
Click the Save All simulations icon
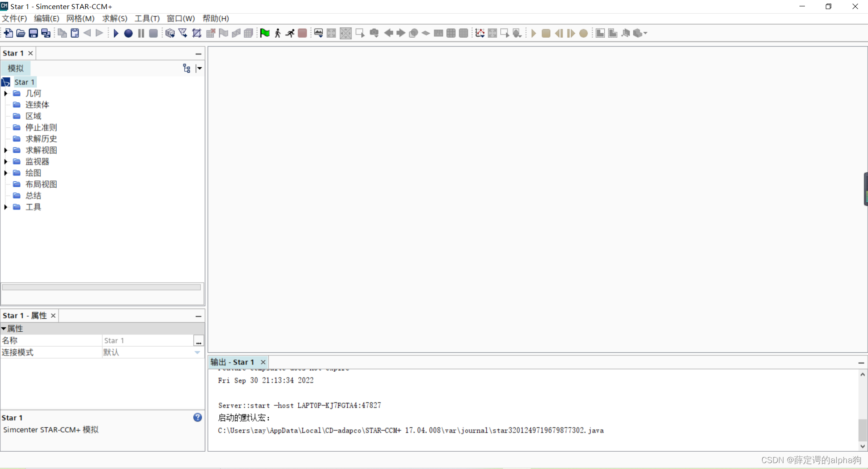tap(46, 33)
